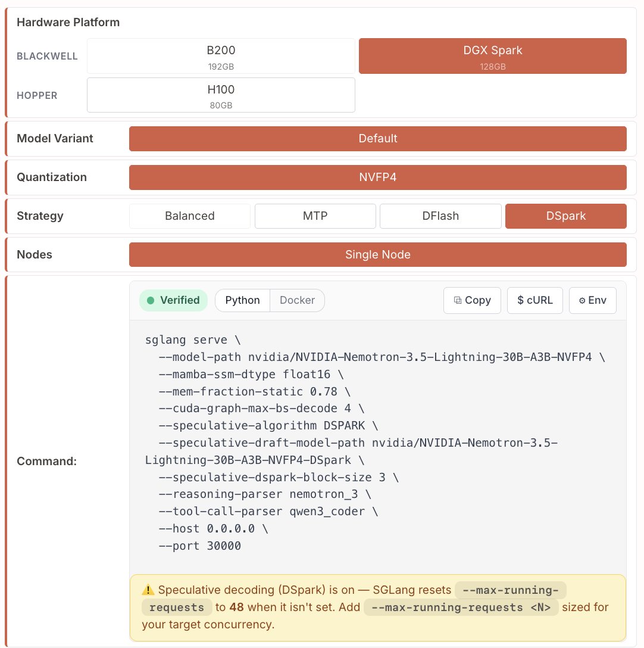The image size is (644, 648).
Task: Switch to the Docker command tab
Action: 298,300
